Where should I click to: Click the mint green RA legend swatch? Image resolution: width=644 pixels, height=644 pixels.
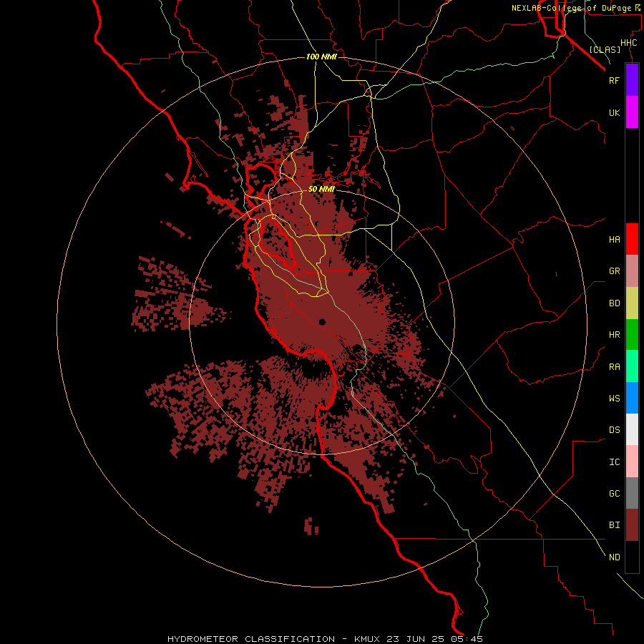(x=632, y=366)
